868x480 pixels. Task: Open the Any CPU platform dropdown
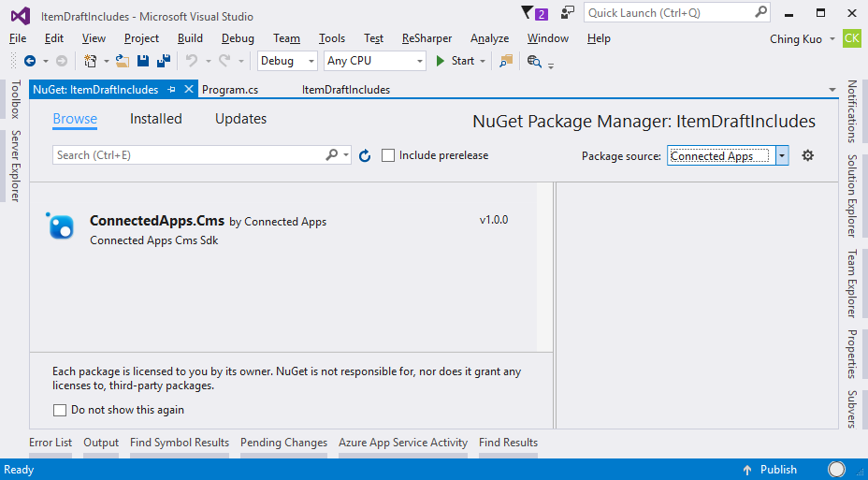pyautogui.click(x=374, y=61)
